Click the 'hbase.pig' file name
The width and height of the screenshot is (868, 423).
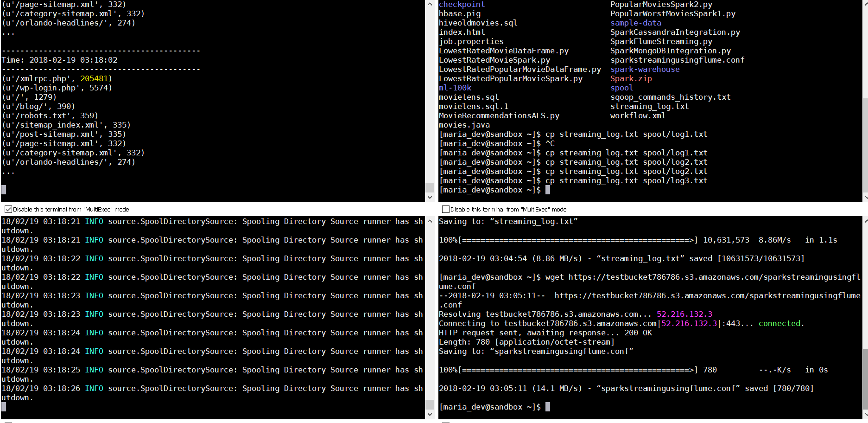coord(460,13)
